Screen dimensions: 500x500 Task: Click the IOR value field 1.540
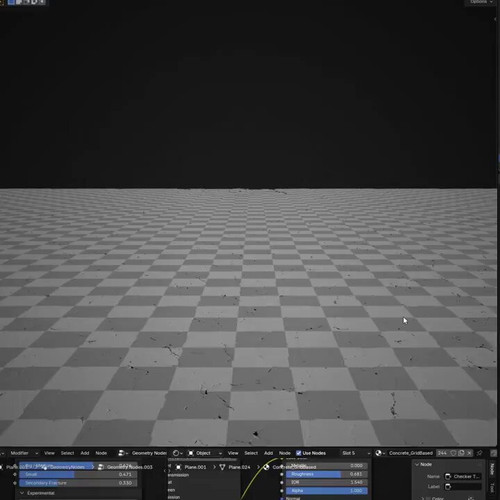[327, 482]
